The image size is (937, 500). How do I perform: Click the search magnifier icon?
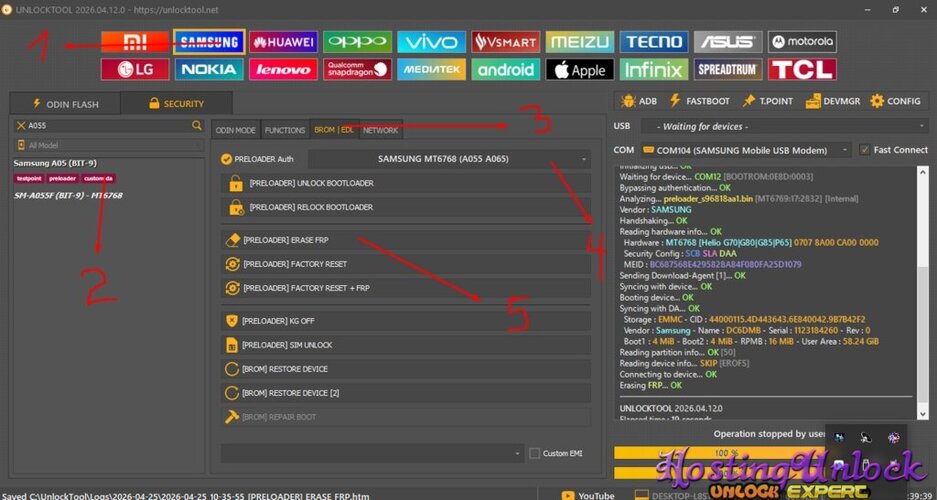coord(197,125)
